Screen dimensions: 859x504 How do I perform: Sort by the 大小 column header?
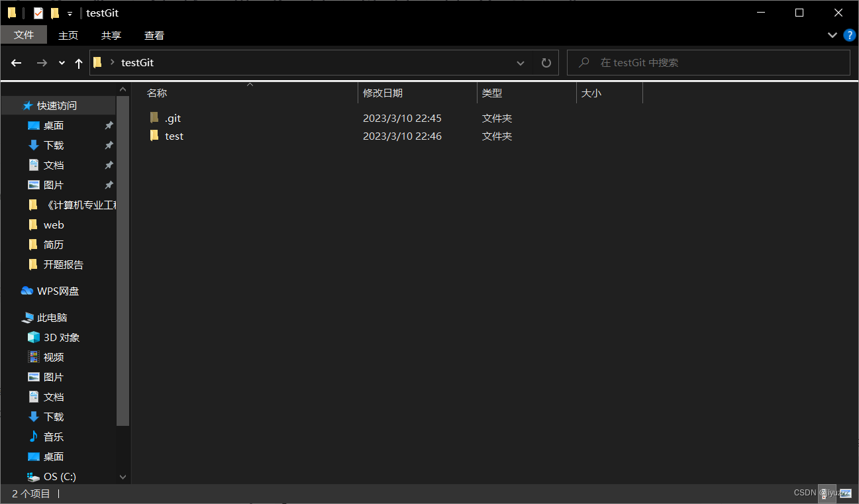609,93
